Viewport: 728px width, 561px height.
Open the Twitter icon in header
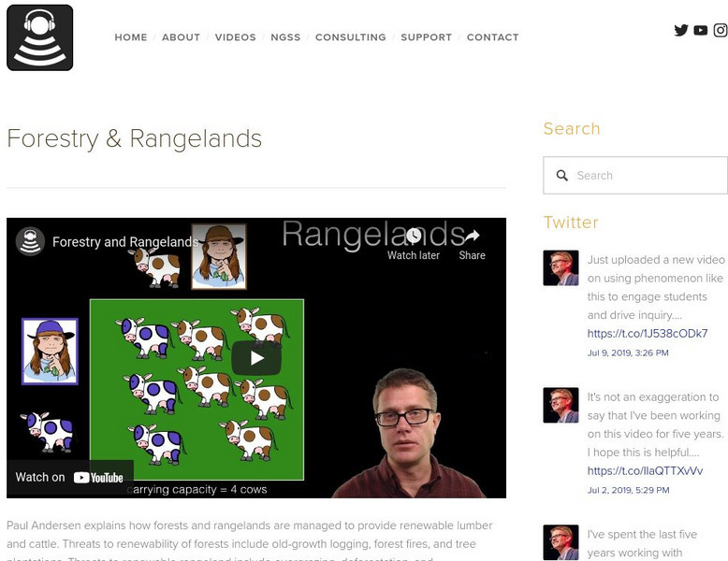tap(681, 30)
